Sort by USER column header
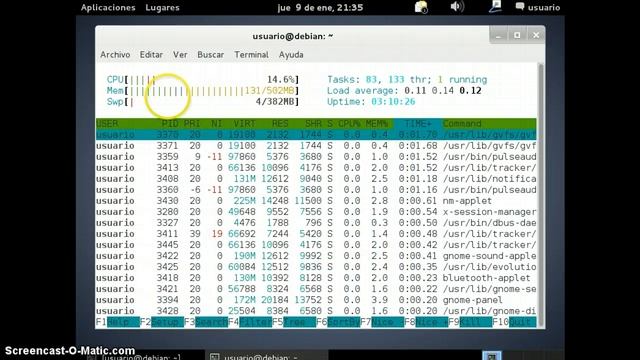This screenshot has height=360, width=640. (x=107, y=124)
